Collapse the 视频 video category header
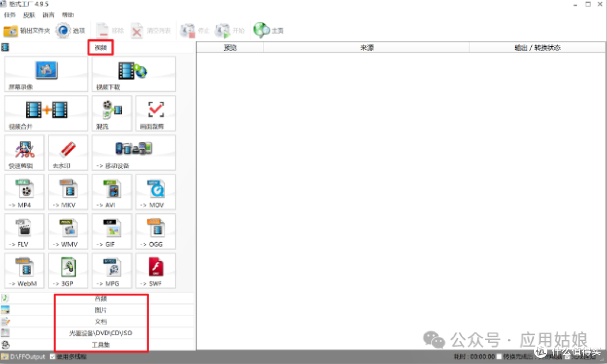 point(97,48)
